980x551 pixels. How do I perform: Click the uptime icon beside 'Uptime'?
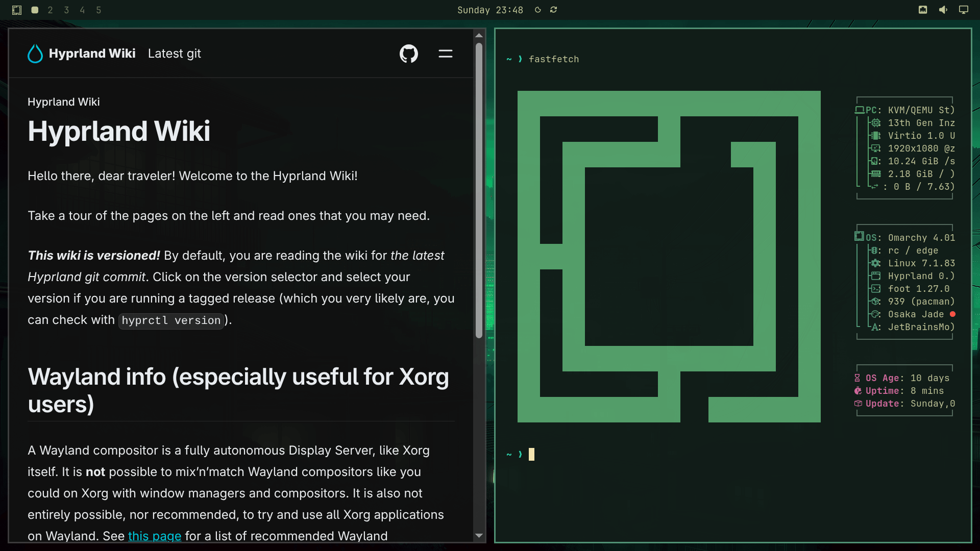click(858, 391)
